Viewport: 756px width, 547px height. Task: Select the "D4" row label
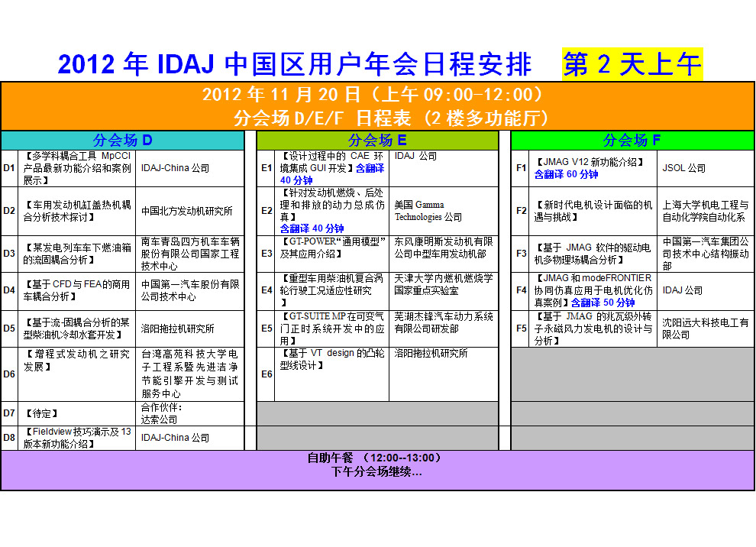(9, 290)
